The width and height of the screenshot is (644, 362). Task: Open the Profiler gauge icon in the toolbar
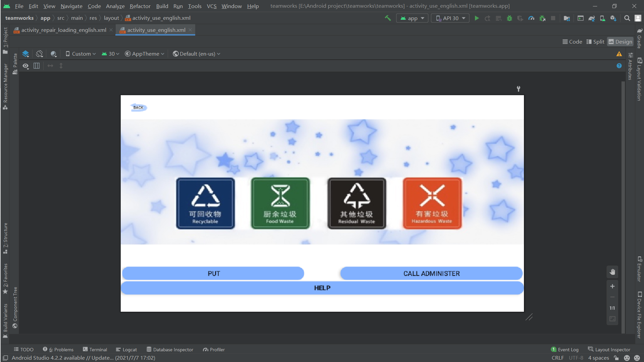pyautogui.click(x=531, y=18)
